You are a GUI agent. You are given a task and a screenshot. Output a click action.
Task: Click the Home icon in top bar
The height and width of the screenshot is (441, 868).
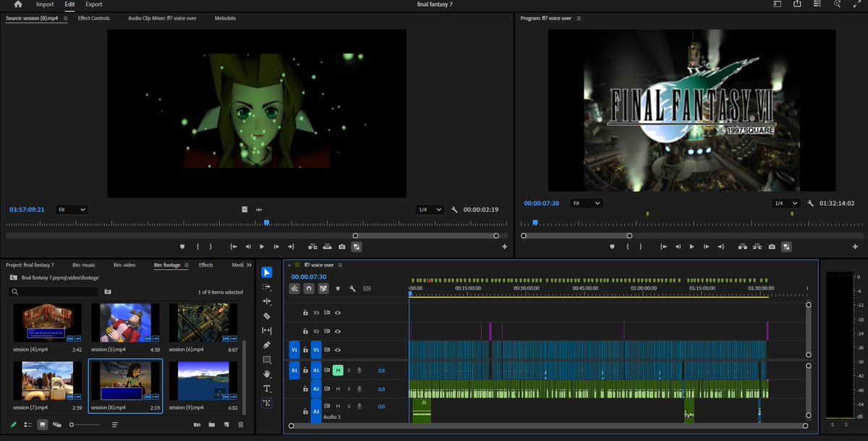pos(18,4)
